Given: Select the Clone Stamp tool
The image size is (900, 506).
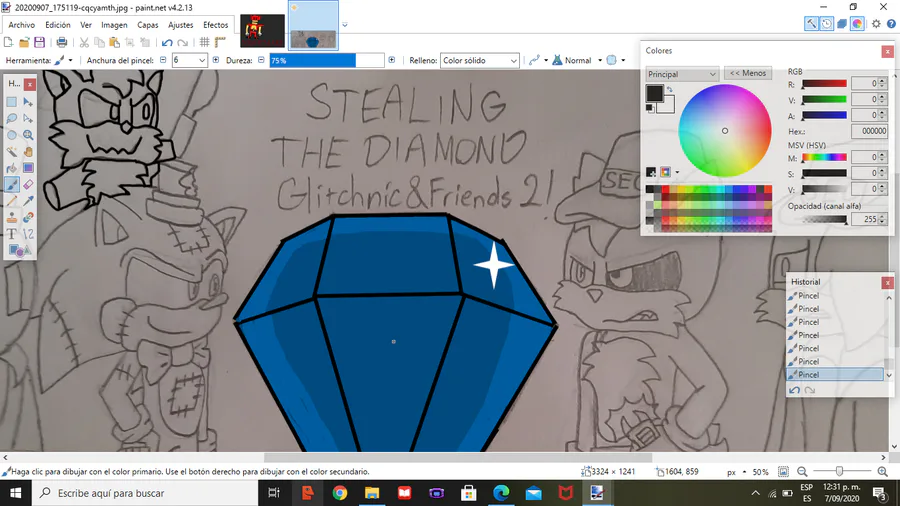Looking at the screenshot, I should coord(11,218).
